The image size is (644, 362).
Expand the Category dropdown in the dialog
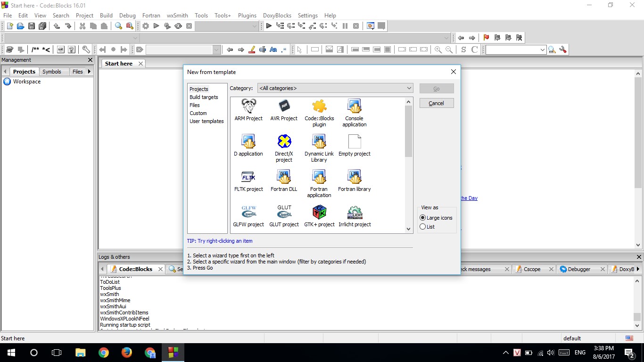point(335,88)
